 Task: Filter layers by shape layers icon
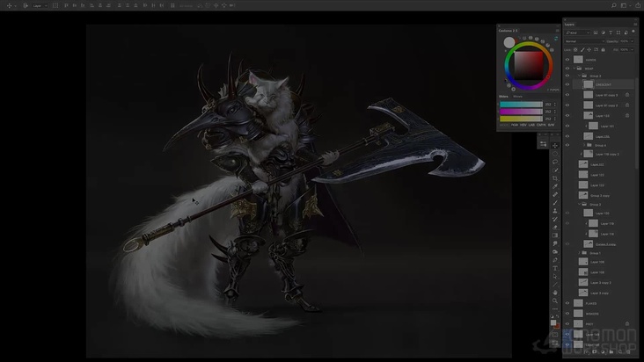coord(618,33)
